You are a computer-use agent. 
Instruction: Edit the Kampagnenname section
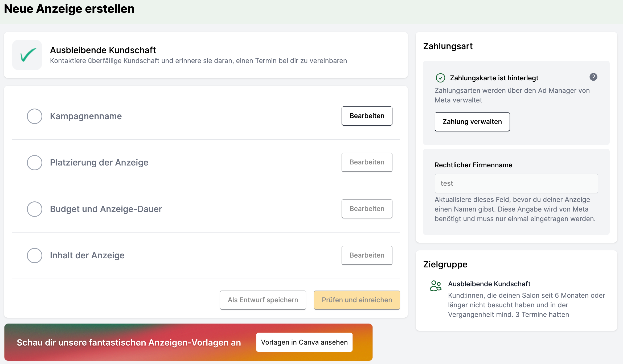coord(367,116)
